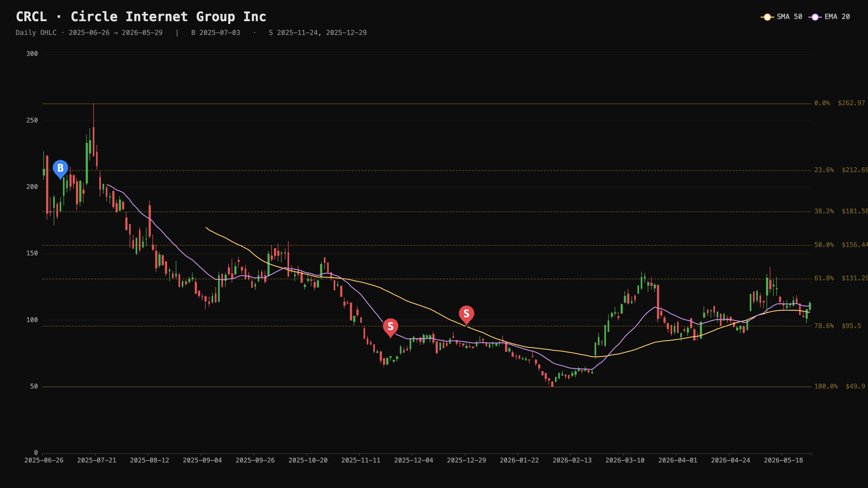868x488 pixels.
Task: Click the x-axis date 2026-02-13
Action: click(572, 460)
